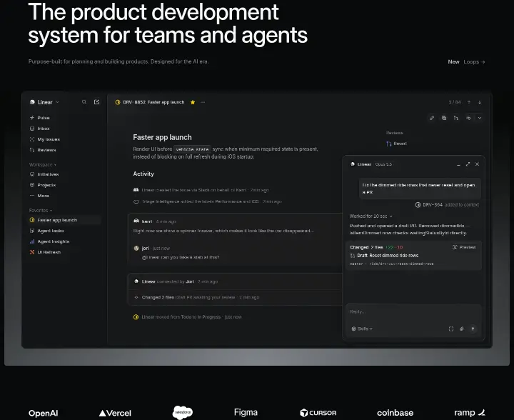Open the UI Refresh favorite

tap(45, 252)
